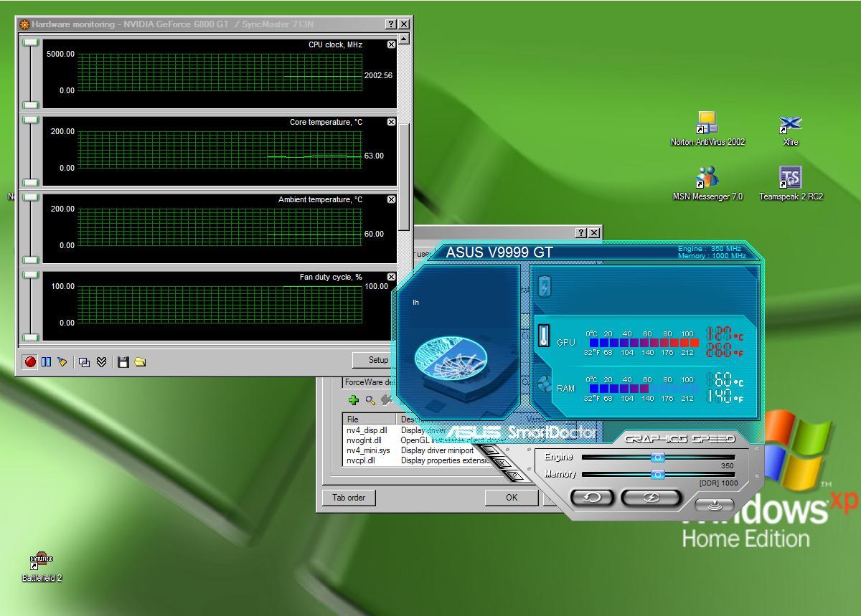Image resolution: width=861 pixels, height=616 pixels.
Task: Select nvcpl.dll in the driver file list
Action: [361, 460]
